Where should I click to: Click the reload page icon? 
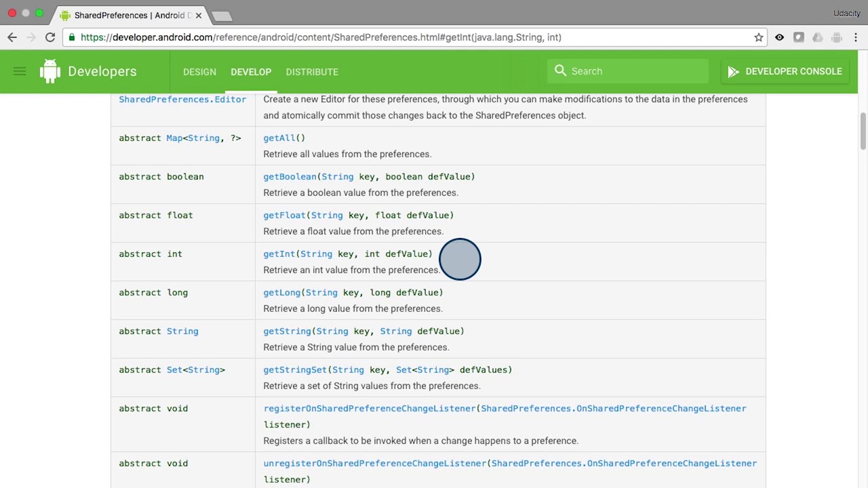50,37
